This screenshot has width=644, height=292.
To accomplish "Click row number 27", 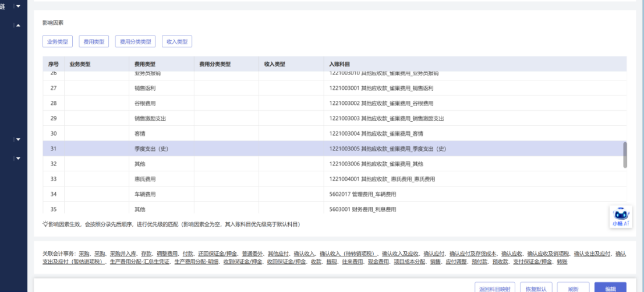I will point(54,88).
